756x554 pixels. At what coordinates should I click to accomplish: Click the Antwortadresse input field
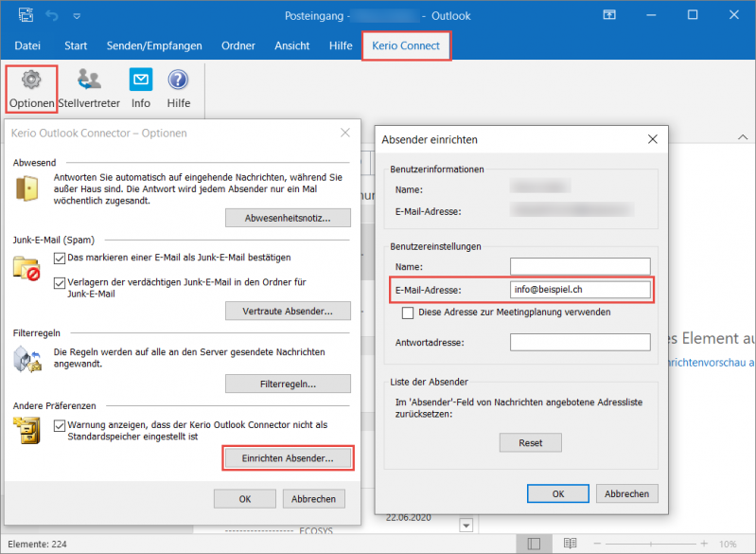pos(580,342)
